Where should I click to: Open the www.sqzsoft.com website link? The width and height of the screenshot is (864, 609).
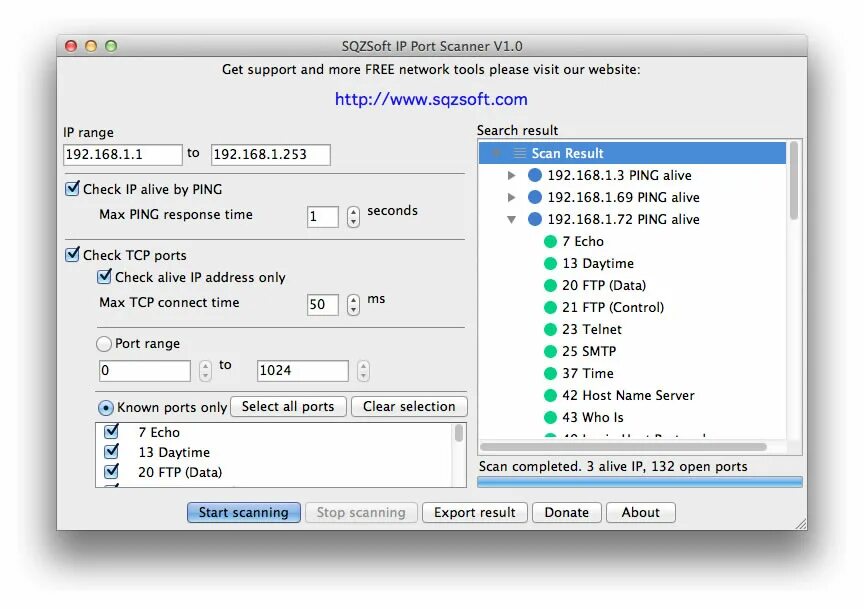coord(431,99)
